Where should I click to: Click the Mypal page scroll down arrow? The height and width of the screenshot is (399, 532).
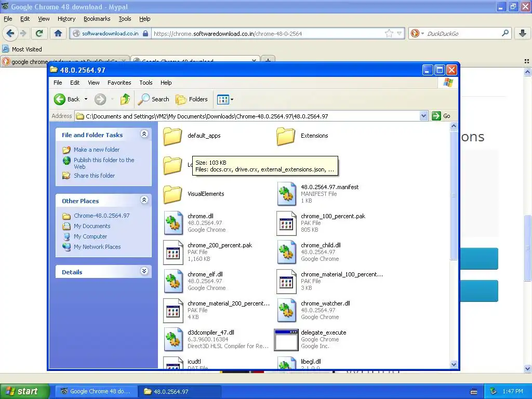[527, 368]
